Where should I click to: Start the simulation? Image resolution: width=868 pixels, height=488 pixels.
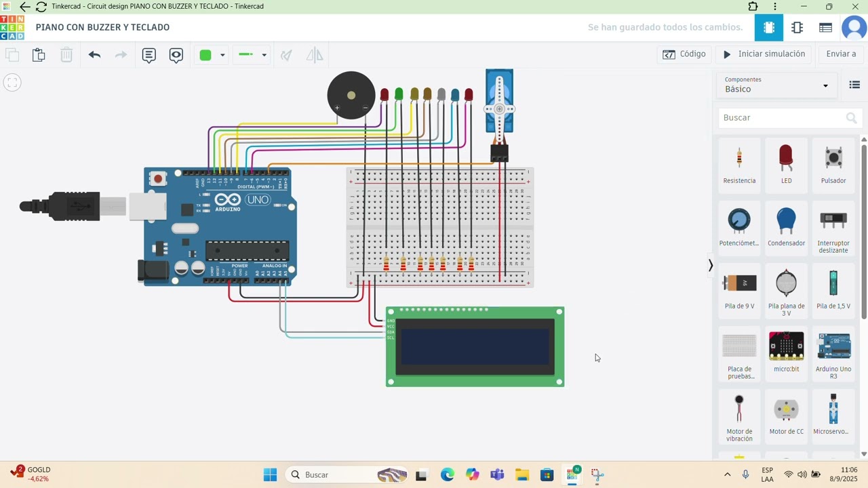(764, 54)
